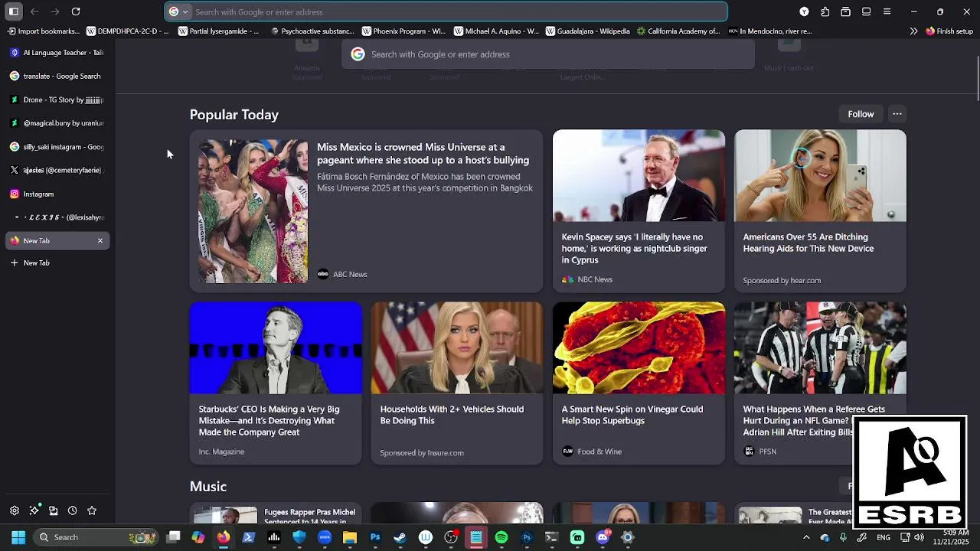Open the AI chatbot sparkle sidebar icon

[x=34, y=510]
